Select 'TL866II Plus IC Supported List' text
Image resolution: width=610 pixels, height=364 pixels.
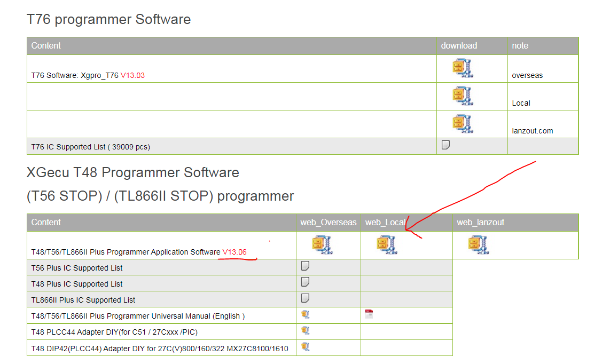(83, 300)
